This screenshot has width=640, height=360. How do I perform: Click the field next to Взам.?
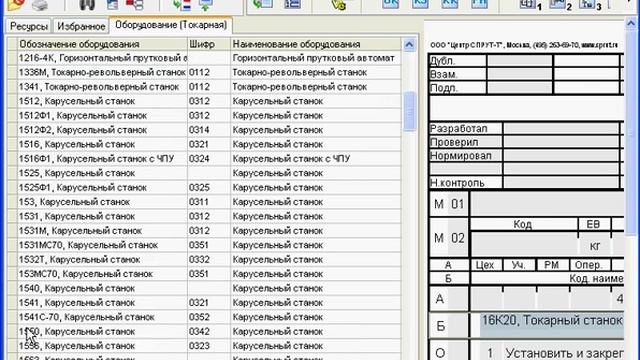point(520,74)
